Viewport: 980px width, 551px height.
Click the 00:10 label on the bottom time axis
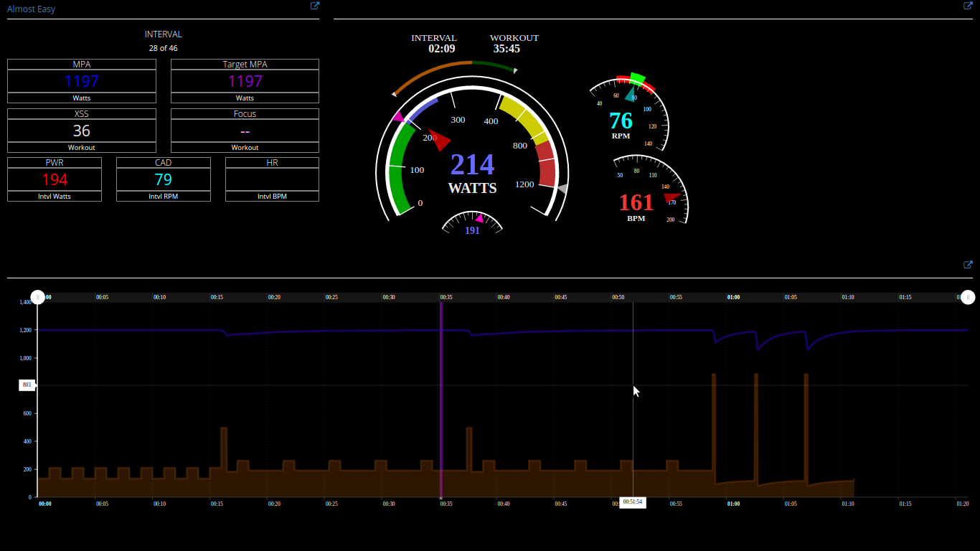click(160, 504)
